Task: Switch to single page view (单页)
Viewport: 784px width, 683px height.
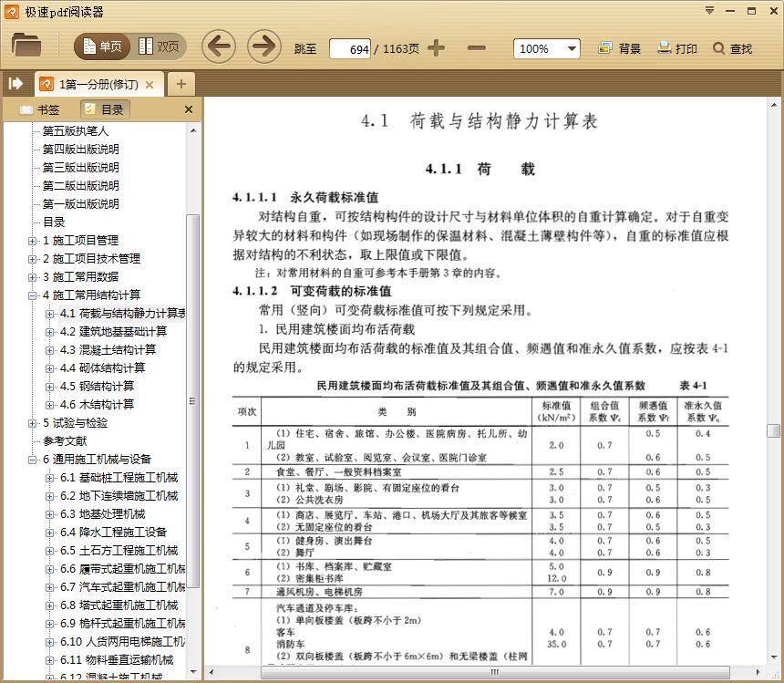Action: pos(102,47)
